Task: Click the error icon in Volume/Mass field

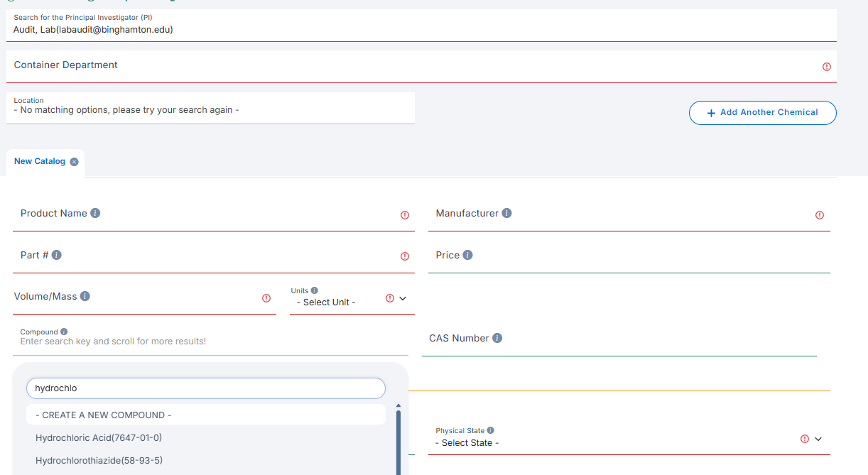Action: (266, 298)
